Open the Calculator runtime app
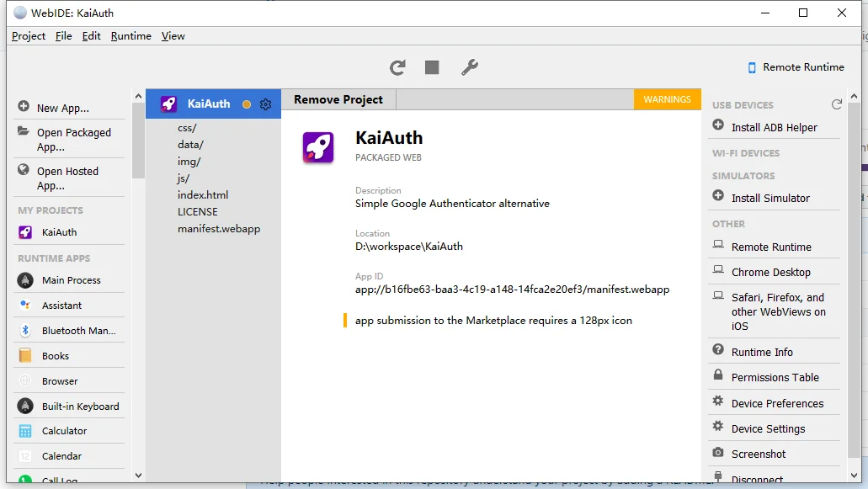Viewport: 868px width, 489px height. [x=64, y=431]
